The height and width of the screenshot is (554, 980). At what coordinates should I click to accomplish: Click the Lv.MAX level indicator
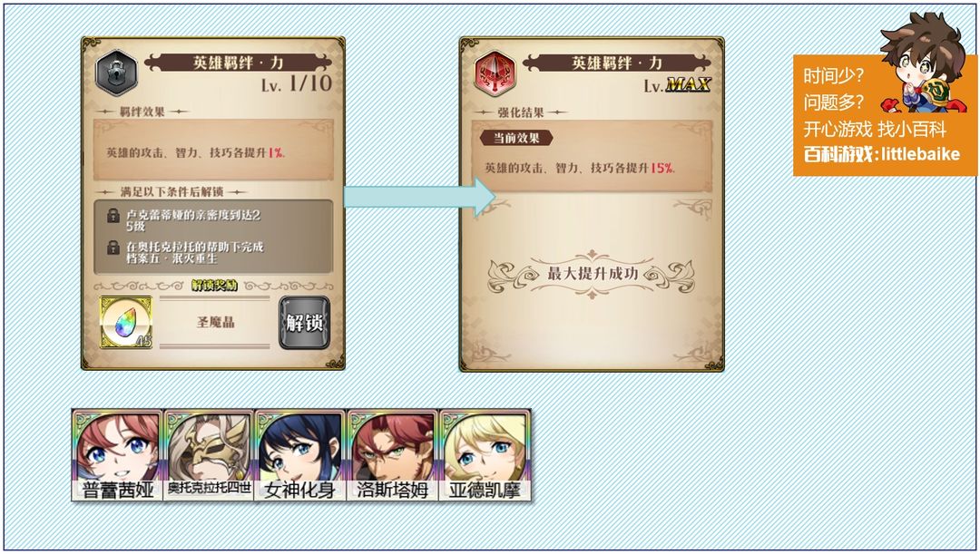[678, 85]
